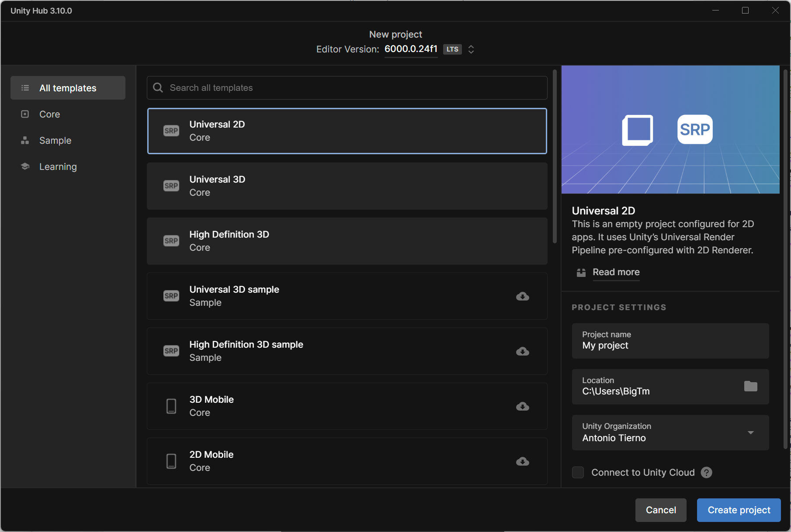Download the Universal 3D sample template

(x=522, y=297)
